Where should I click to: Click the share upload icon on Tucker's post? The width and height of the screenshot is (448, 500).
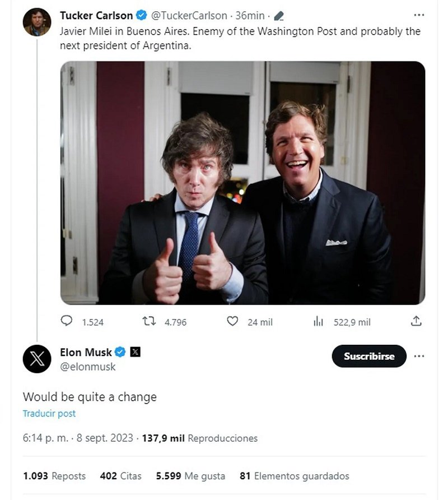click(416, 321)
